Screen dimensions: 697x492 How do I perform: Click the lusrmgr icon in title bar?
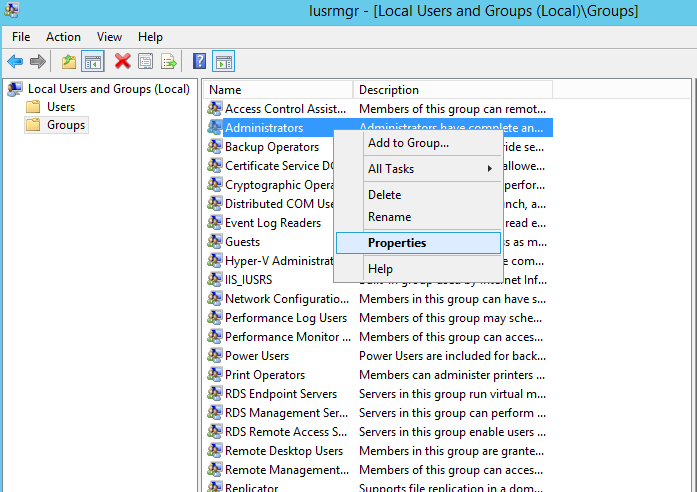[x=12, y=10]
